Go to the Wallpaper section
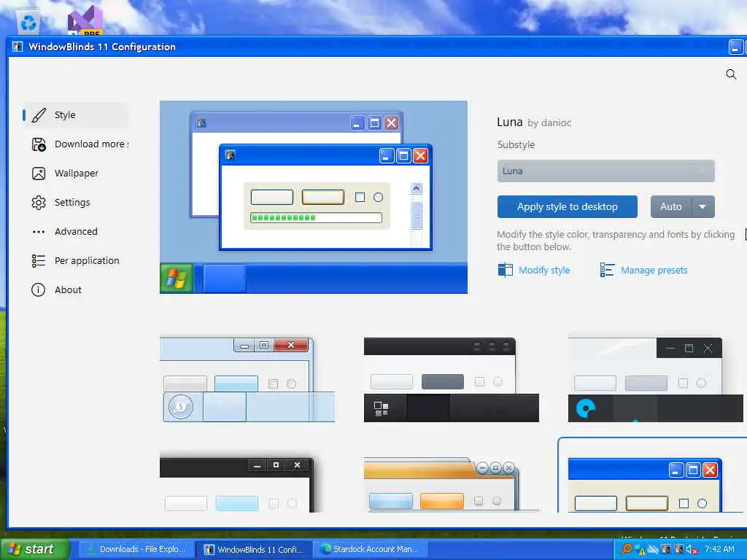747x560 pixels. pyautogui.click(x=76, y=174)
